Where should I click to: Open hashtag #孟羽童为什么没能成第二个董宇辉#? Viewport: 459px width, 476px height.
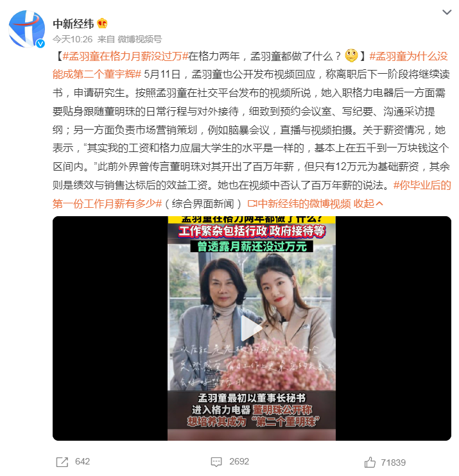coord(250,65)
